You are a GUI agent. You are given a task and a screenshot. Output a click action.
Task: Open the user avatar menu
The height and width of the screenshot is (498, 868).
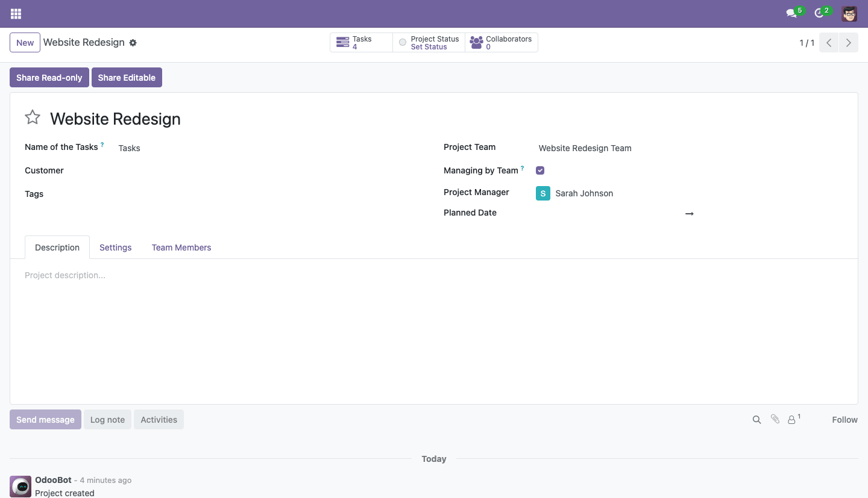point(849,14)
